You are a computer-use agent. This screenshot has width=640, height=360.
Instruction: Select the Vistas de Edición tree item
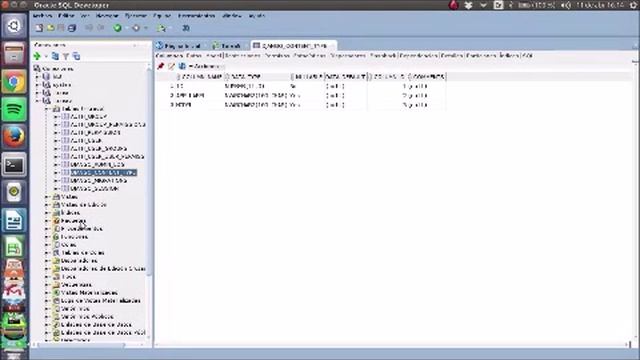pyautogui.click(x=84, y=205)
